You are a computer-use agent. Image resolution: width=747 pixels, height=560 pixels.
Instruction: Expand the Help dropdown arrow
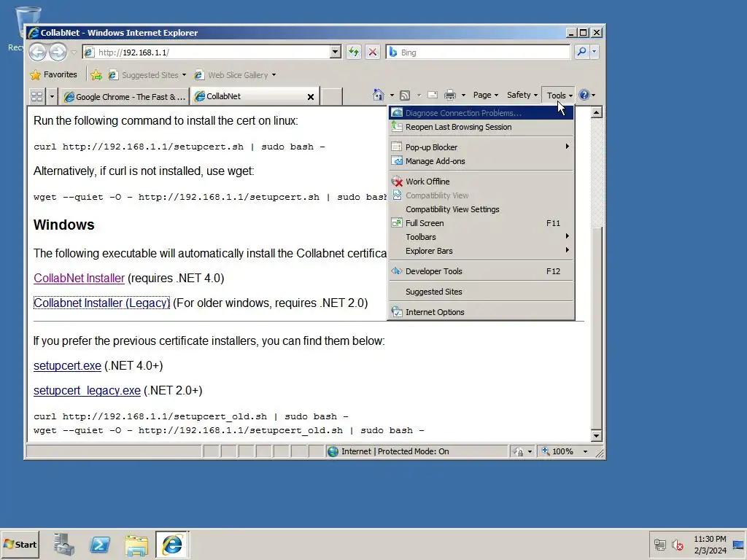tap(593, 96)
